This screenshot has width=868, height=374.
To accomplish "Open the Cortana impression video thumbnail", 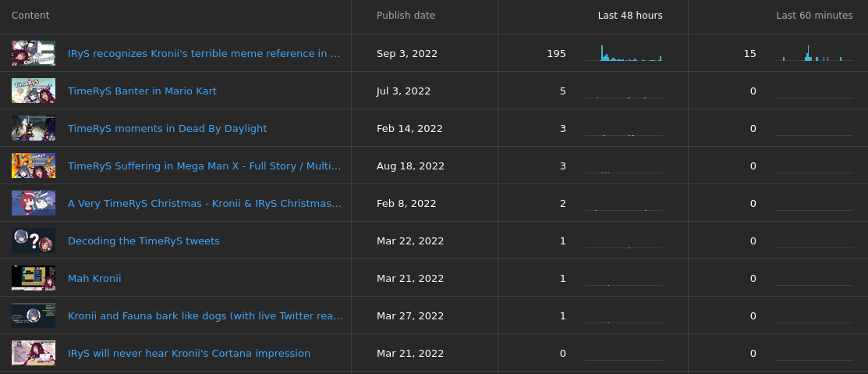I will (34, 353).
